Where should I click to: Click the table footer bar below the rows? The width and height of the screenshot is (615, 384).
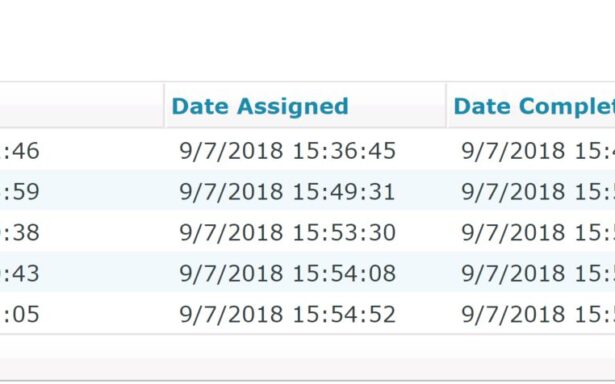308,357
